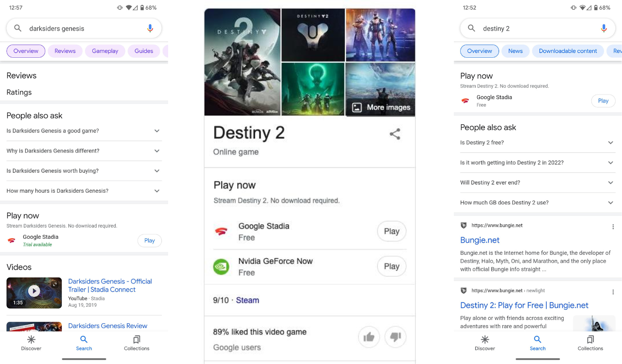The width and height of the screenshot is (622, 364).
Task: Open 'Destiny 2: Play for Free | Bungie.net' result
Action: tap(524, 305)
